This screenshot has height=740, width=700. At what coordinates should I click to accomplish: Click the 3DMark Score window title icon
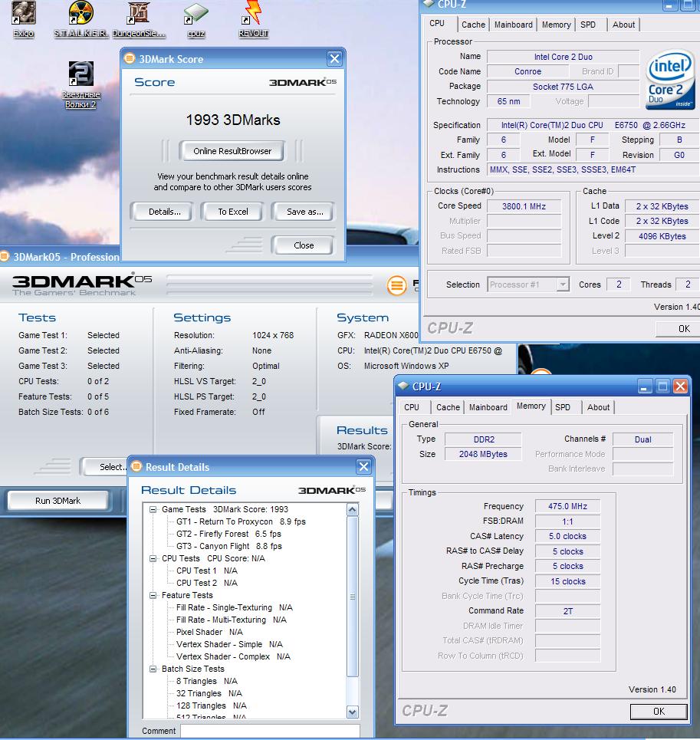[129, 58]
